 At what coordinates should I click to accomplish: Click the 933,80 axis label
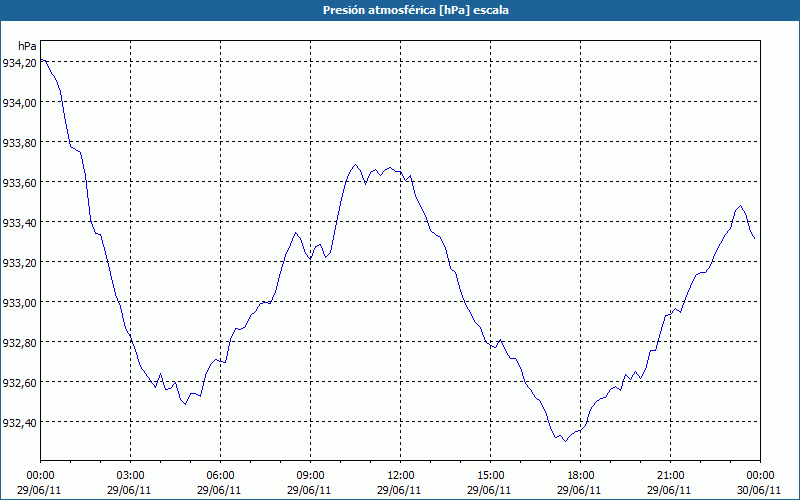coord(20,143)
